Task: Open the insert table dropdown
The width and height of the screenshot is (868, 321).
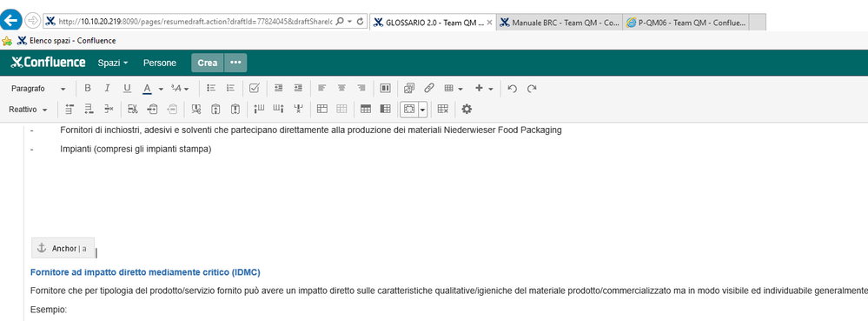Action: pos(454,88)
